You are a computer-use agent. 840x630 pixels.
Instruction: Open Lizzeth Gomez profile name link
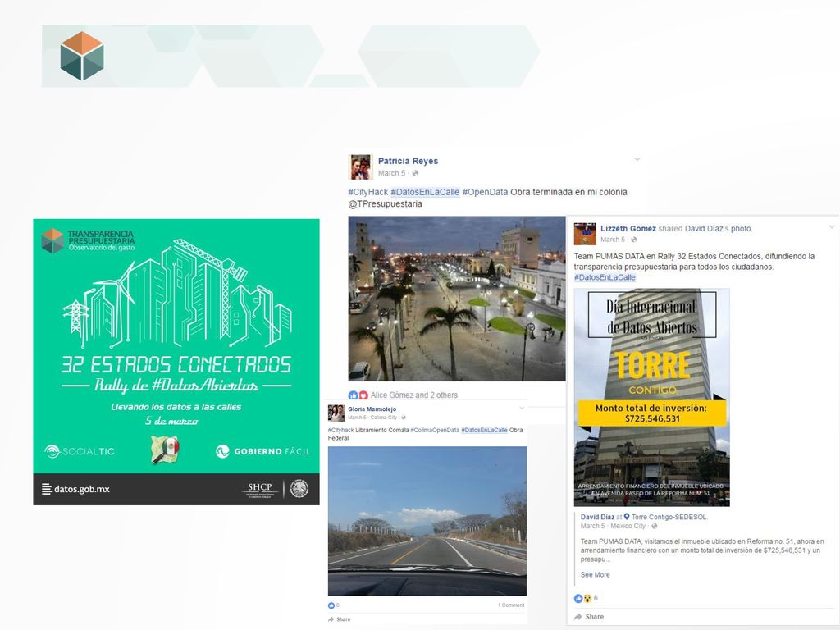[x=628, y=228]
